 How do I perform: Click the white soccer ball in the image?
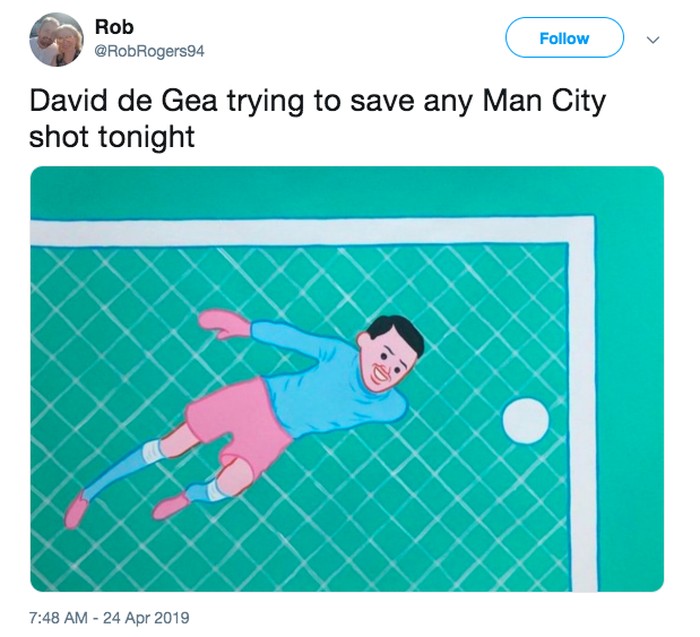click(525, 421)
